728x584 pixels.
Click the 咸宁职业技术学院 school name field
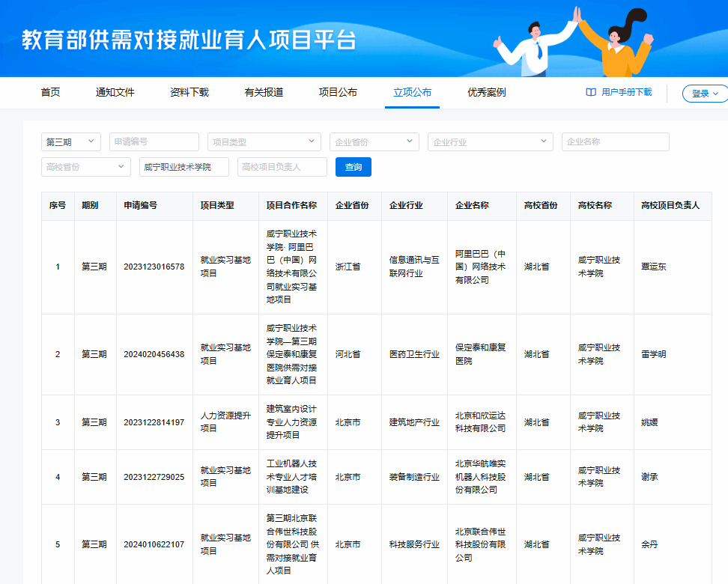click(183, 167)
